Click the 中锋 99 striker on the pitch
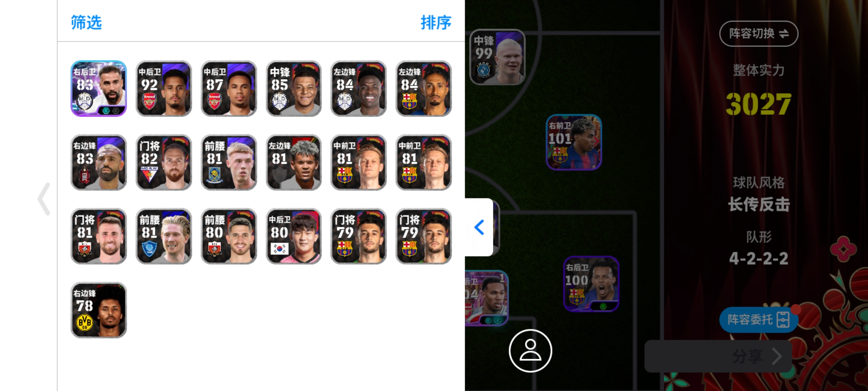 497,57
